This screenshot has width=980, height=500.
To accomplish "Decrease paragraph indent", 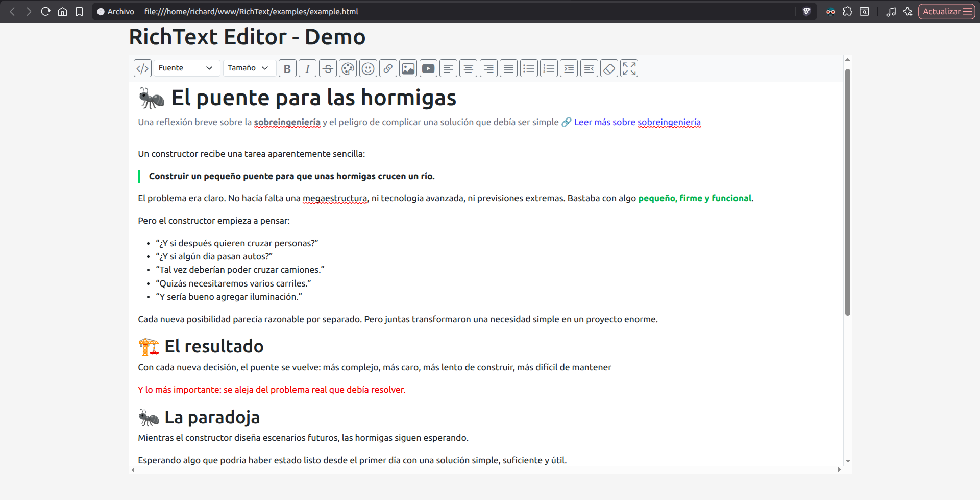I will pos(589,68).
